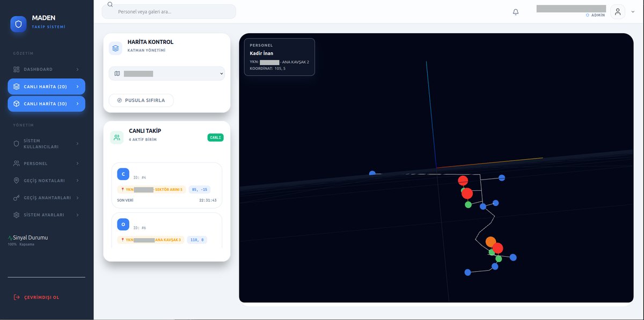Click the Dashboard grid icon
The image size is (644, 320).
point(17,69)
